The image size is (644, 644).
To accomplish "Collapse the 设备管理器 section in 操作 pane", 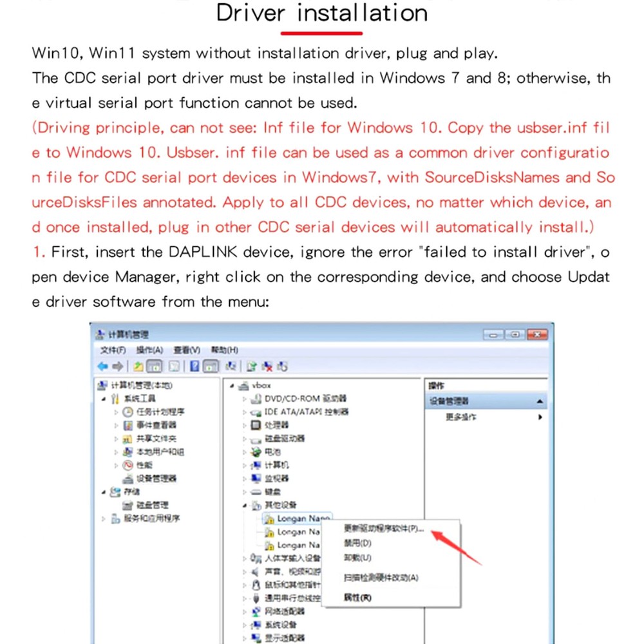I will point(540,401).
